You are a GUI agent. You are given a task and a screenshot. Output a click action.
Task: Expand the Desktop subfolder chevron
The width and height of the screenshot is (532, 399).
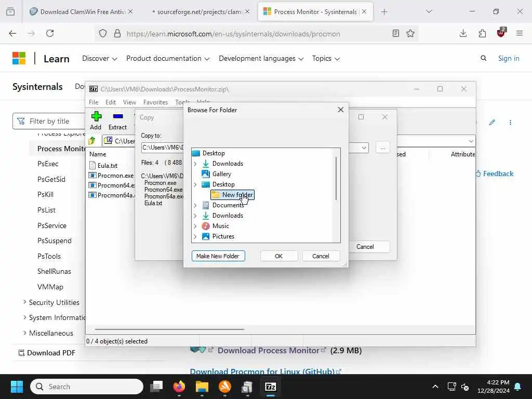point(195,184)
